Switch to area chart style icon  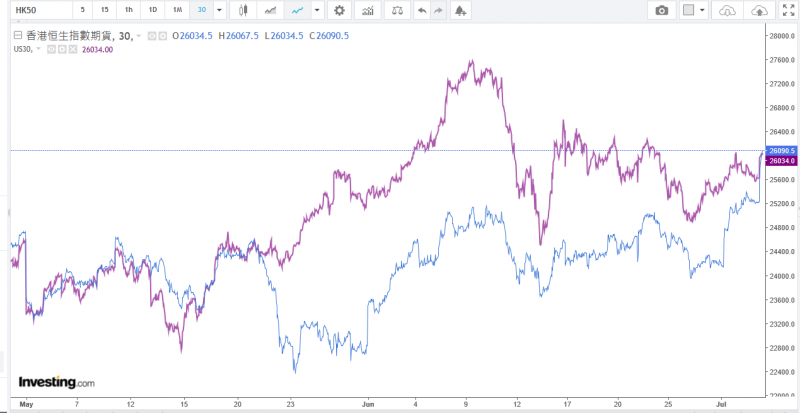[270, 10]
